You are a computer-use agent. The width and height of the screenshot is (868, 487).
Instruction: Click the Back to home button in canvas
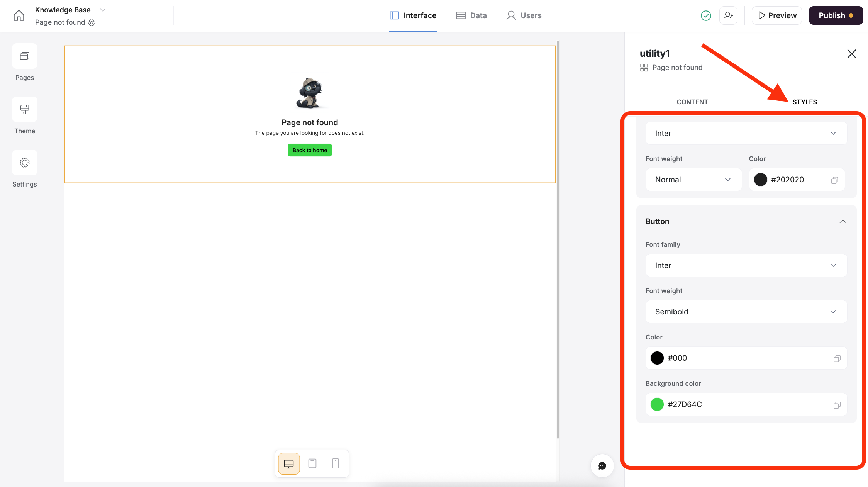(310, 150)
